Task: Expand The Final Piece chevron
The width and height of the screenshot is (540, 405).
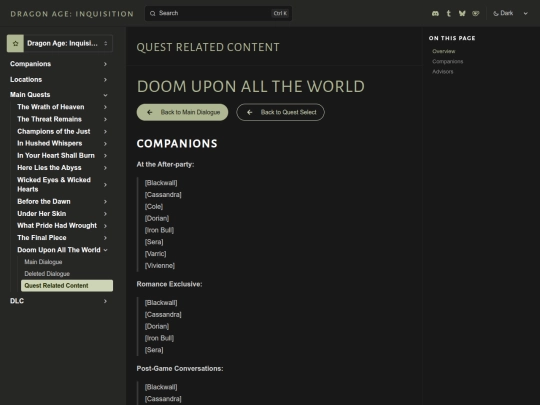Action: click(105, 238)
